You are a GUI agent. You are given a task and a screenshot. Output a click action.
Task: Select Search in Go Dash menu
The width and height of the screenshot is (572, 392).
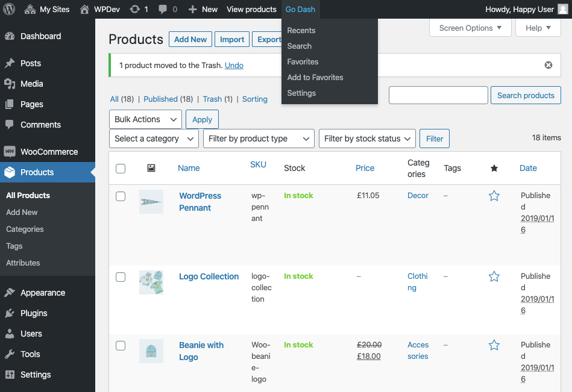pyautogui.click(x=300, y=46)
